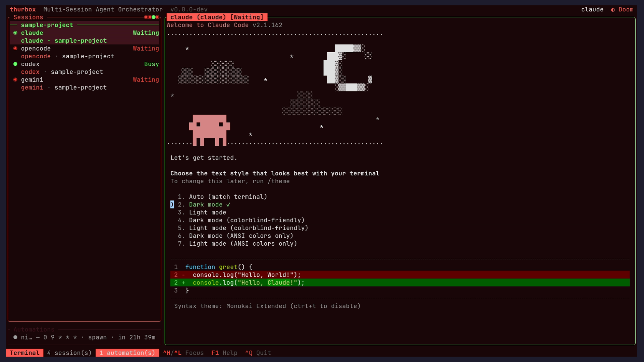The height and width of the screenshot is (362, 644).
Task: Choose option 2. Dark mode
Action: (x=204, y=204)
